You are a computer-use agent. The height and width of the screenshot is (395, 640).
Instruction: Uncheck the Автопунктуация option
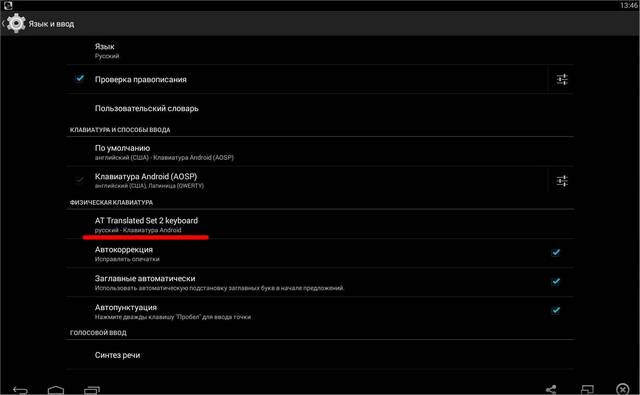click(556, 311)
